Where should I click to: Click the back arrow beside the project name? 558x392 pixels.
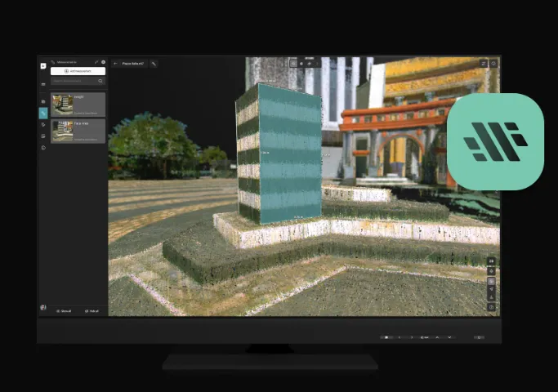point(116,63)
